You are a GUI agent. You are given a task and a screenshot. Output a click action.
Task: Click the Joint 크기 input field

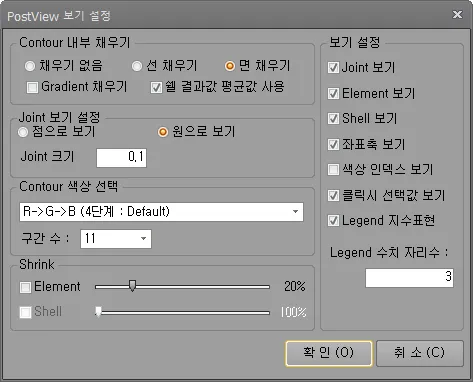click(x=121, y=158)
